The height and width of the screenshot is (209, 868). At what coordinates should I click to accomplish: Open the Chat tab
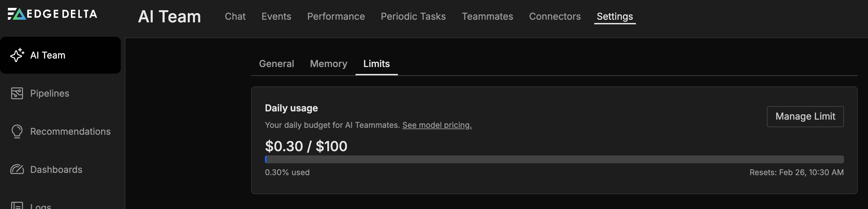[235, 16]
